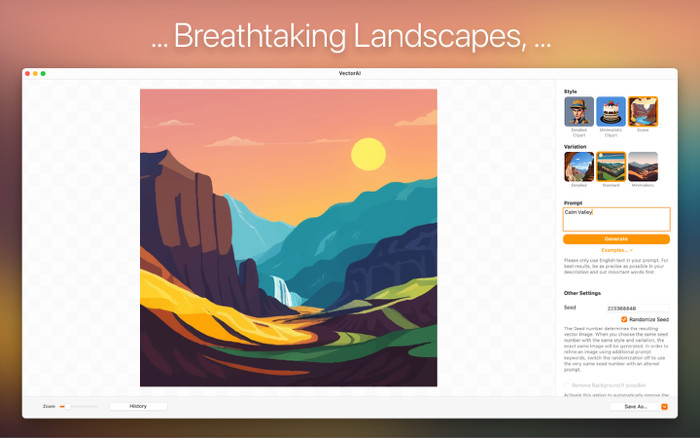Select the Detailed Clipart style thumbnail

point(579,112)
